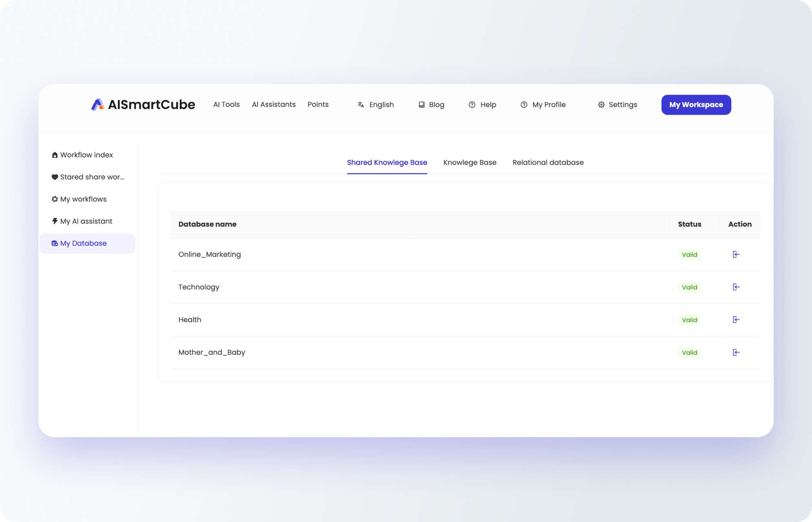
Task: Click the action icon for Mother_and_Baby
Action: 736,352
